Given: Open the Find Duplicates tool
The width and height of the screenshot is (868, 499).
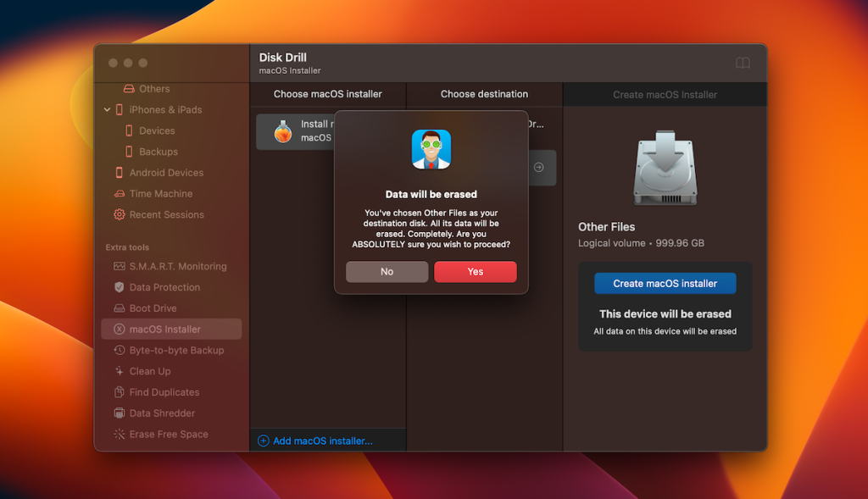Looking at the screenshot, I should coord(164,391).
